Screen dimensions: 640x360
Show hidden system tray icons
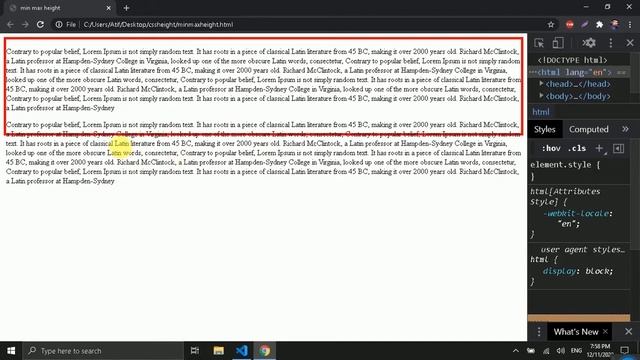point(516,351)
